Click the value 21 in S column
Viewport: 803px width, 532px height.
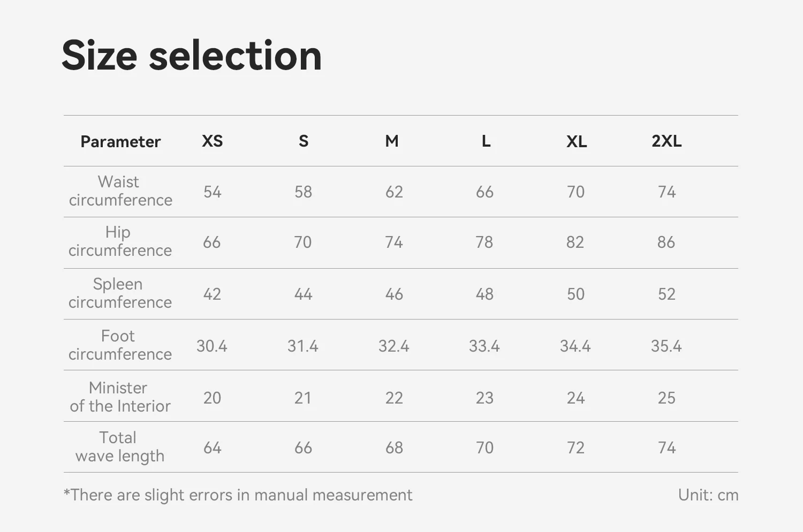click(303, 398)
